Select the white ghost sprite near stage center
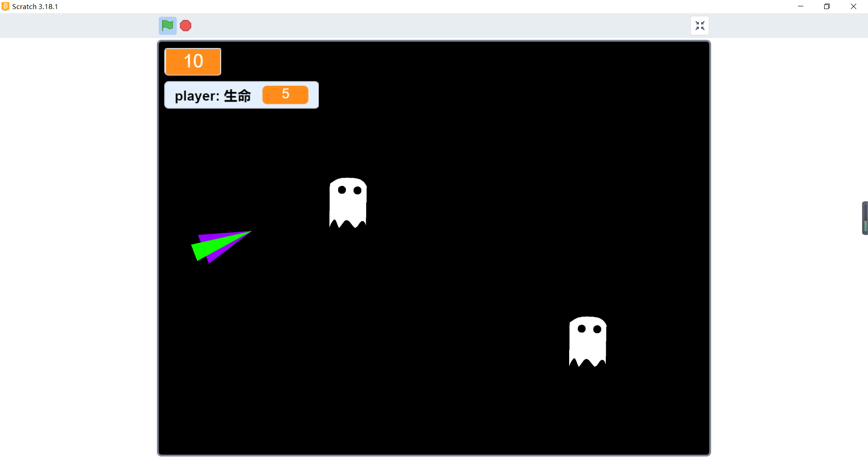 pyautogui.click(x=348, y=204)
